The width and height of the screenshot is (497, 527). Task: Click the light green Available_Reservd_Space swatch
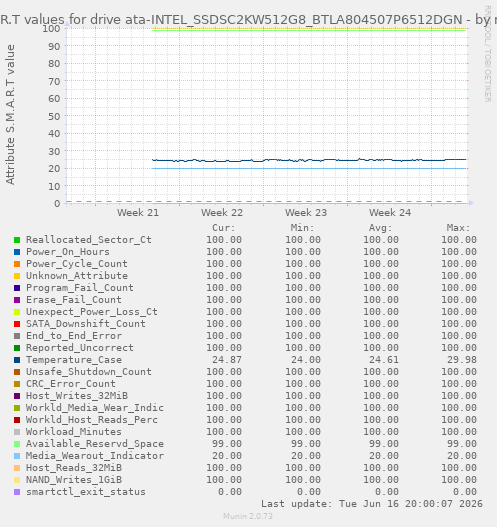point(17,444)
